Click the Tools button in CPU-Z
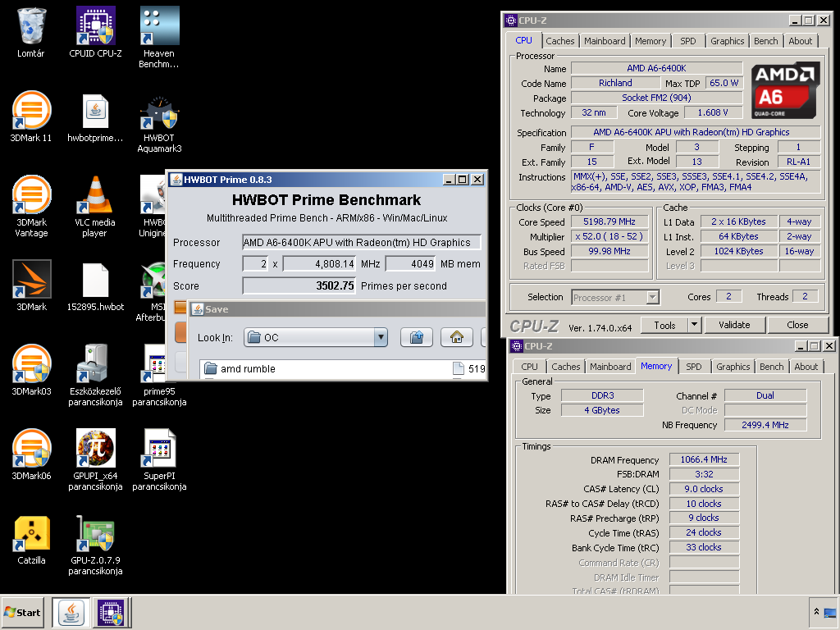The width and height of the screenshot is (840, 630). click(664, 325)
